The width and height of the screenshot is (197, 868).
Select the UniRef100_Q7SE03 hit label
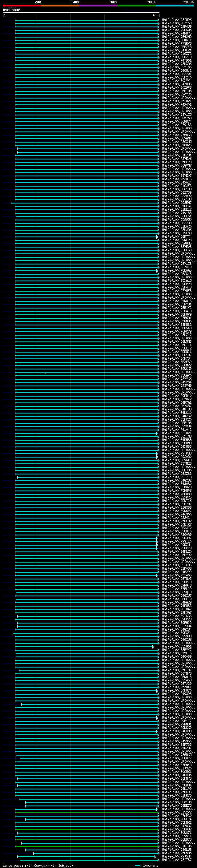pos(177,233)
